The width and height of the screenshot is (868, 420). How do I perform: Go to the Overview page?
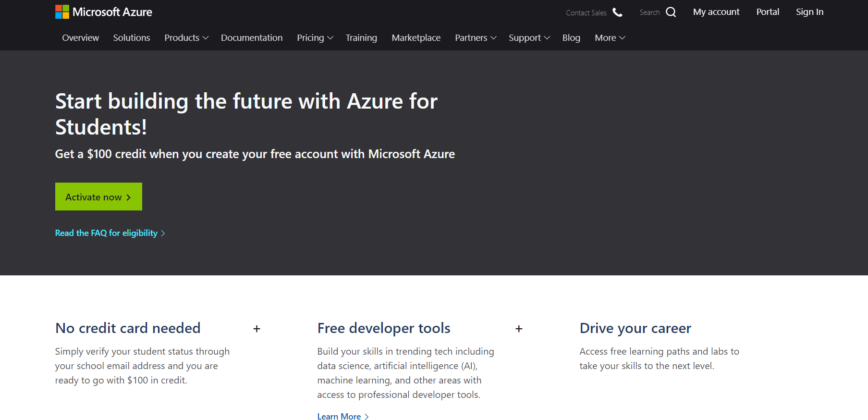click(80, 38)
